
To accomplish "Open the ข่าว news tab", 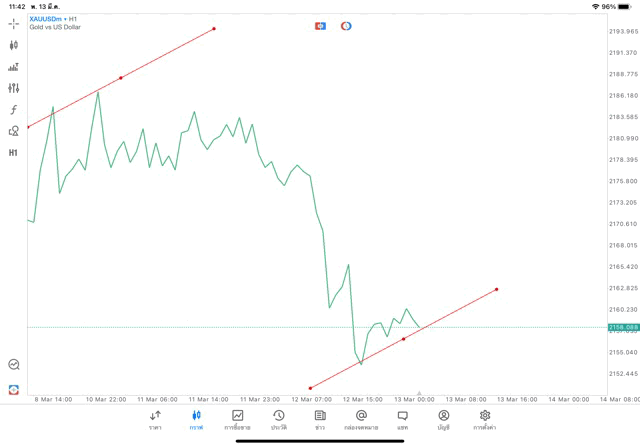I will point(320,420).
